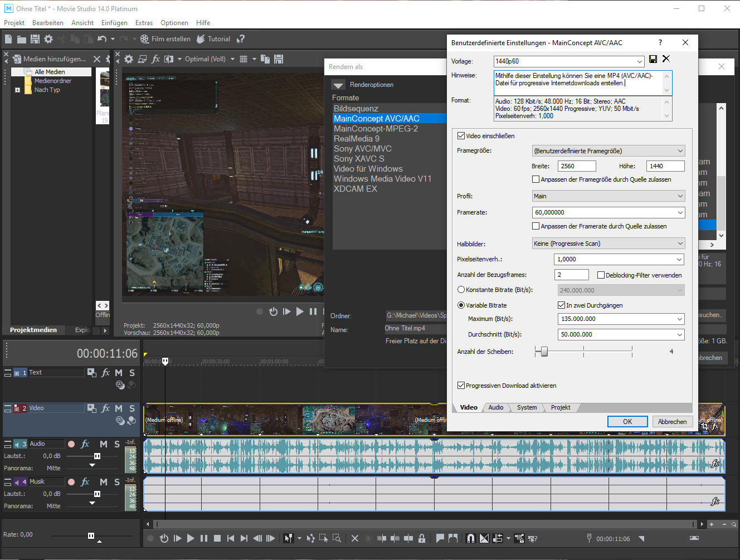The width and height of the screenshot is (740, 560).
Task: Delete selected events with the X icon
Action: (x=355, y=538)
